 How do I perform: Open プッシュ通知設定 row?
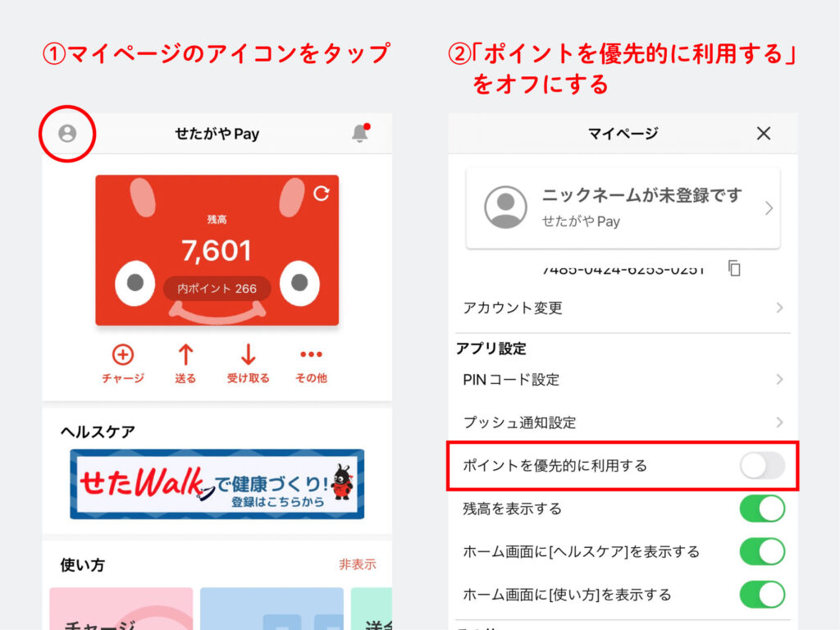(x=623, y=422)
